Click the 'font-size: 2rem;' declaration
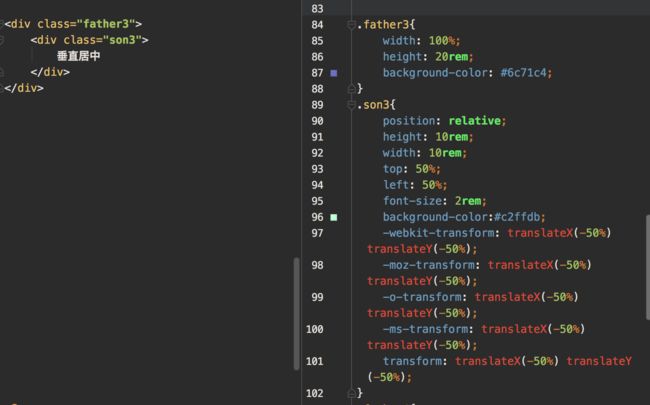 click(434, 201)
